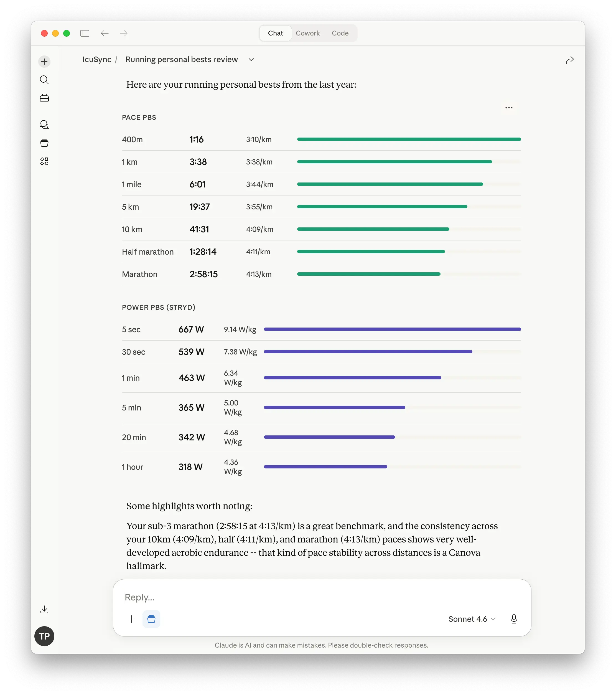Click the share arrow icon at top right
616x695 pixels.
(x=569, y=60)
